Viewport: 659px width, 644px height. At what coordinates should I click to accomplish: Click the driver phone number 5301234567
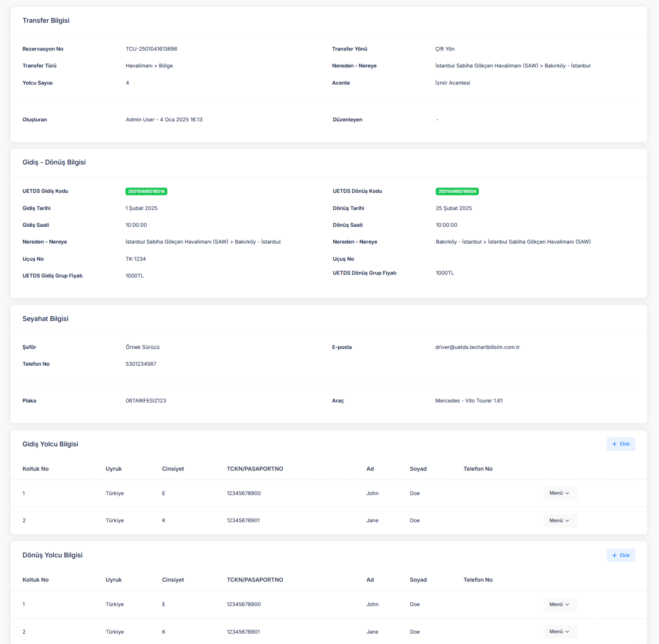(x=141, y=364)
